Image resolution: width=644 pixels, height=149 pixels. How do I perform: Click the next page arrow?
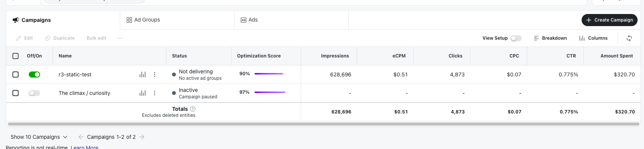tap(142, 137)
